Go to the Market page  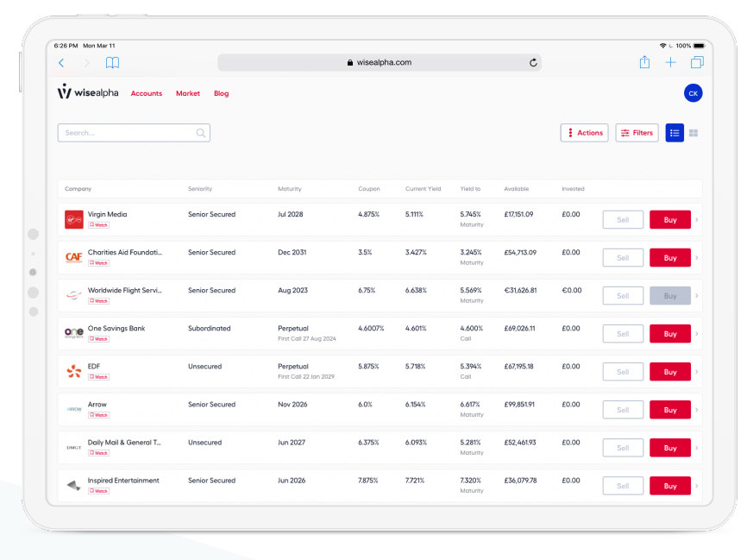pos(188,94)
